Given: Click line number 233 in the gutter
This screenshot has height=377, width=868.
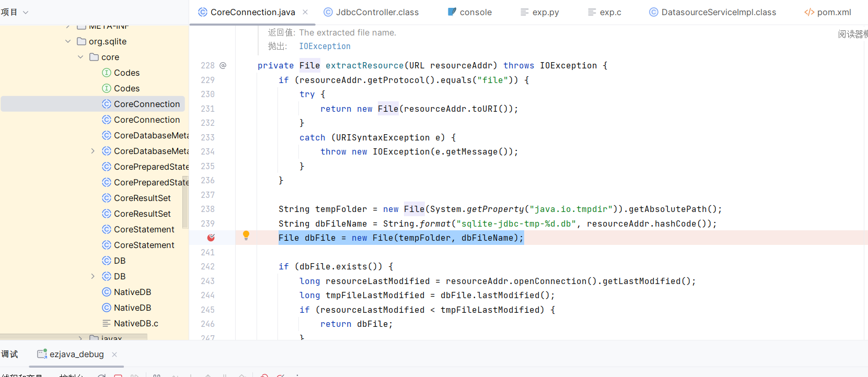Looking at the screenshot, I should pos(208,137).
